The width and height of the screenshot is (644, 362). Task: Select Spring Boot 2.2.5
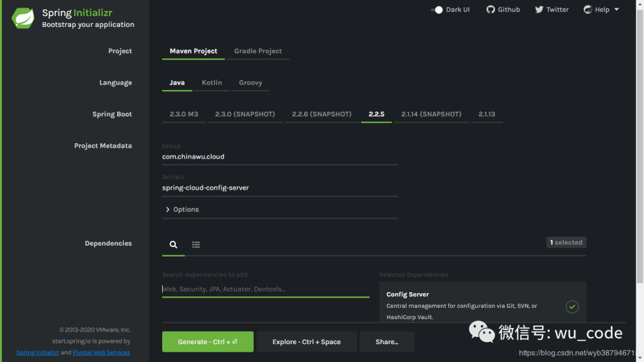click(x=376, y=115)
